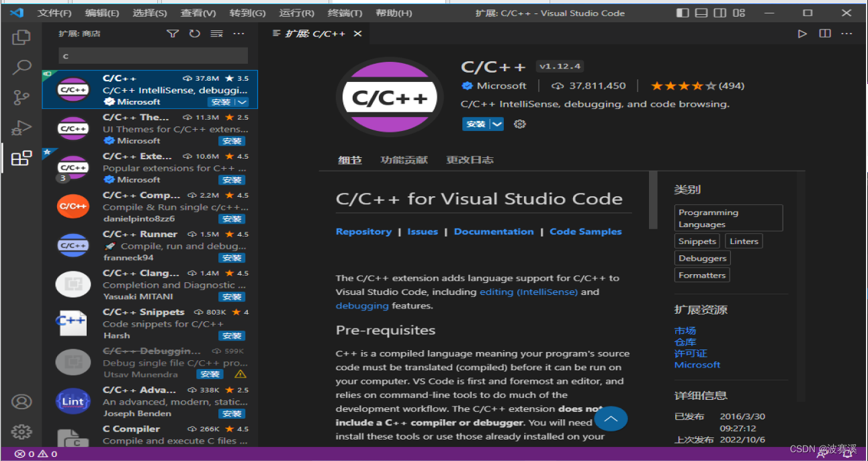This screenshot has width=868, height=461.
Task: Open the Manage gear in activity bar
Action: (21, 431)
